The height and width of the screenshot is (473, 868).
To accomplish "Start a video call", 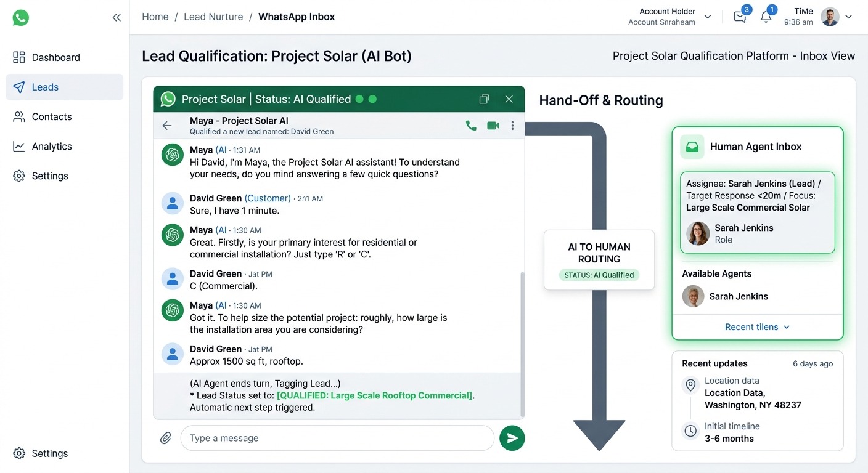I will 493,126.
